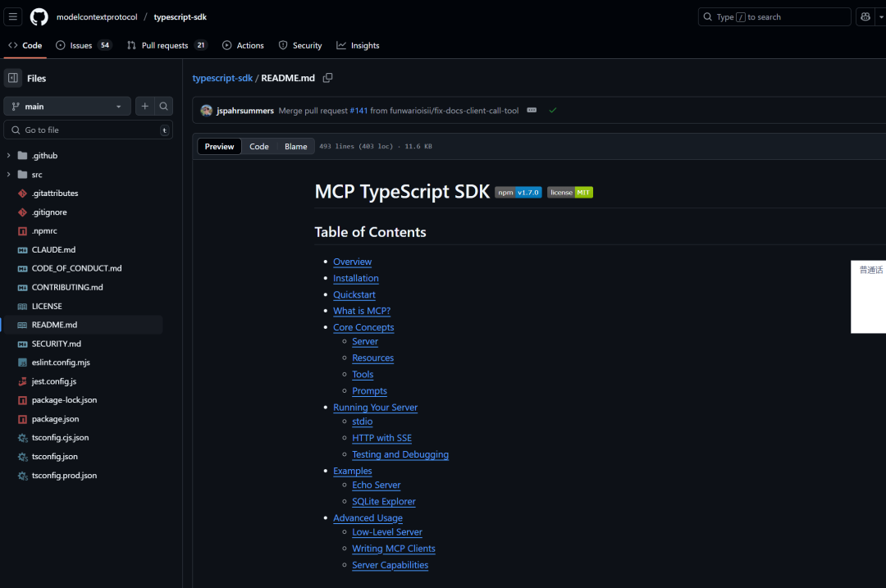
Task: Open typescript-sdk repository link in header
Action: coord(180,17)
